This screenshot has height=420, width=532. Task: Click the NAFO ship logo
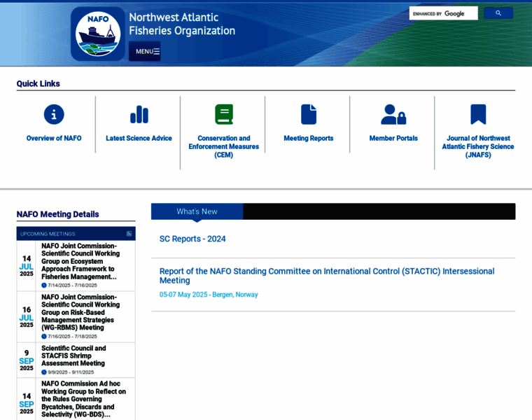[98, 34]
